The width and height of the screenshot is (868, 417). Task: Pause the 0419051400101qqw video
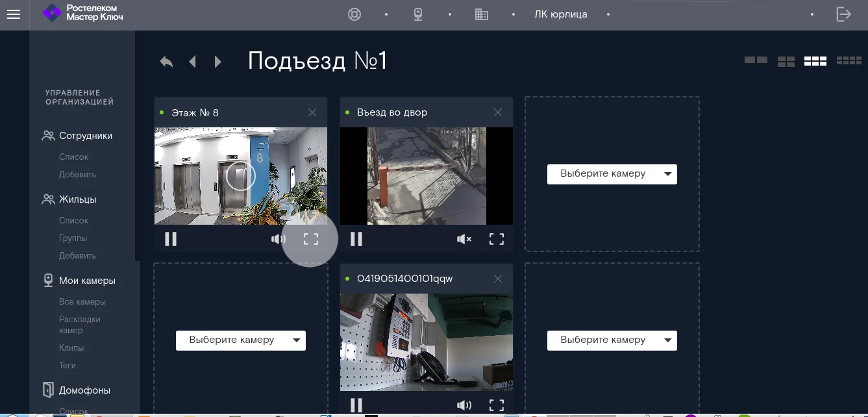[x=356, y=405]
